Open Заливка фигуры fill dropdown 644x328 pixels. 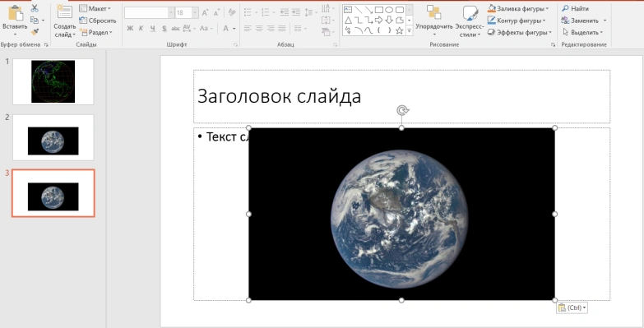tap(518, 8)
